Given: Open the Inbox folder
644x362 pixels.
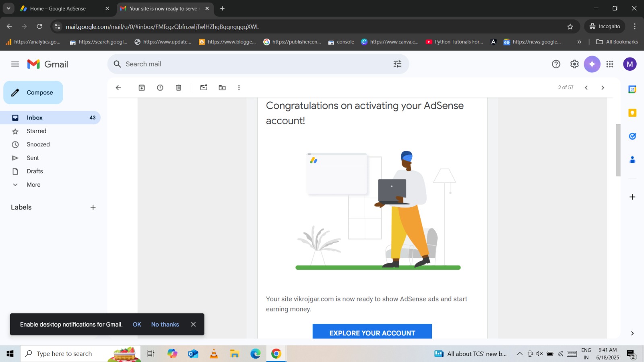Looking at the screenshot, I should (x=50, y=117).
